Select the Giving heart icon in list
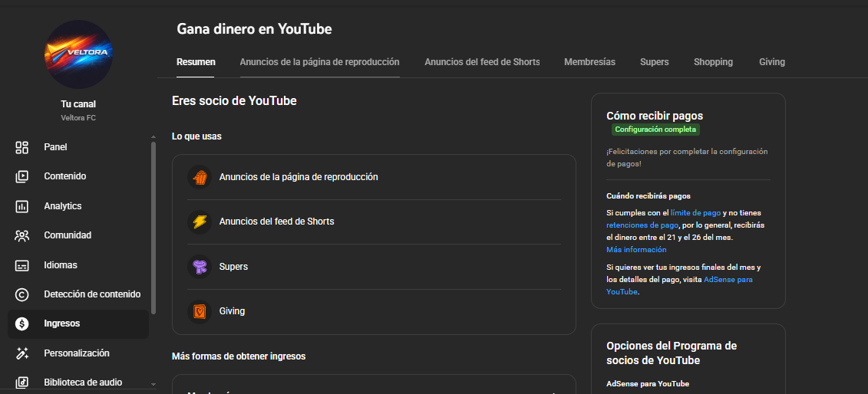The width and height of the screenshot is (868, 394). [200, 311]
